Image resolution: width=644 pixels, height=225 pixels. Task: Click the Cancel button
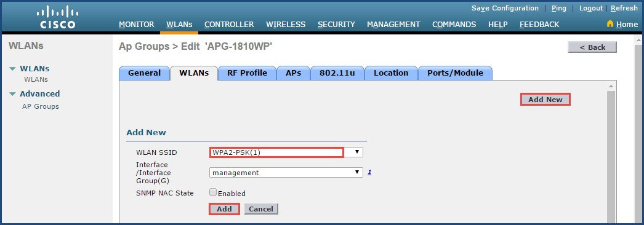pyautogui.click(x=261, y=208)
